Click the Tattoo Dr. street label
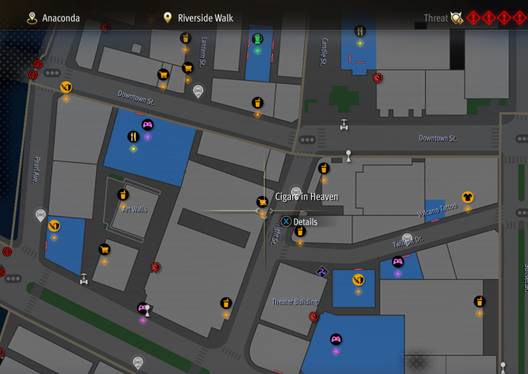This screenshot has height=374, width=528. 408,242
